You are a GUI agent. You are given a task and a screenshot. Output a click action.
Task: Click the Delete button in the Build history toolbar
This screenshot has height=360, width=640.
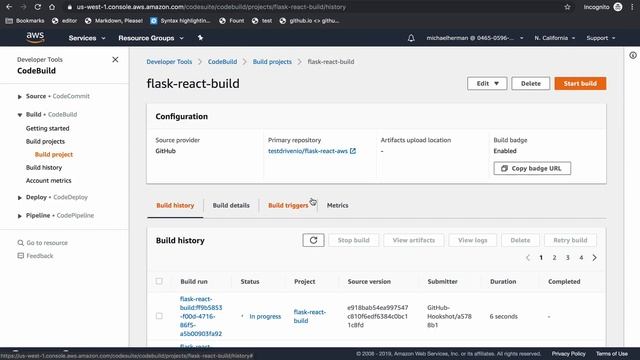tap(520, 240)
